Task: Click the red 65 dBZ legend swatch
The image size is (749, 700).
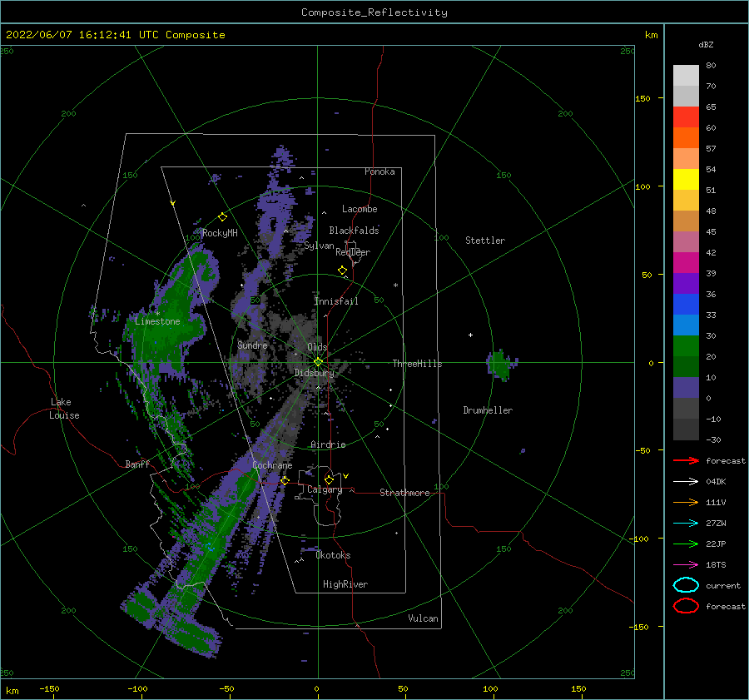Action: point(686,117)
